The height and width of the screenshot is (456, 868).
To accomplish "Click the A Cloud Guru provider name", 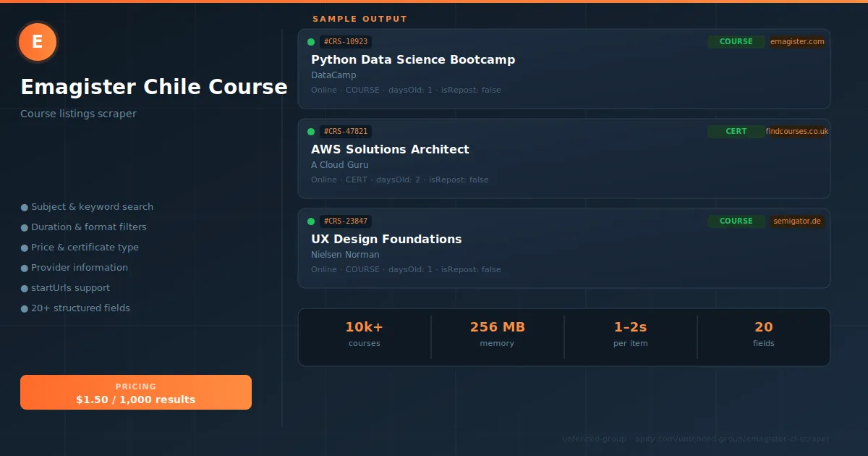I will 340,165.
